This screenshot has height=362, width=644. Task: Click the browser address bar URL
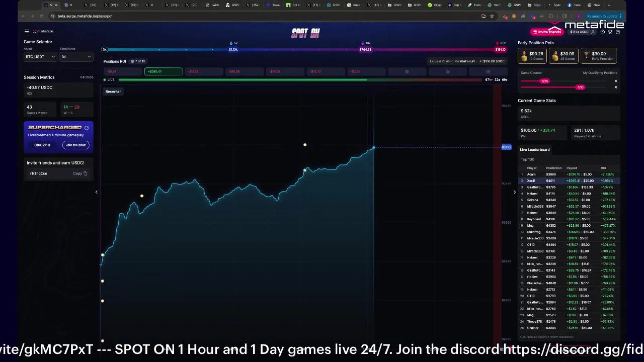click(x=85, y=16)
